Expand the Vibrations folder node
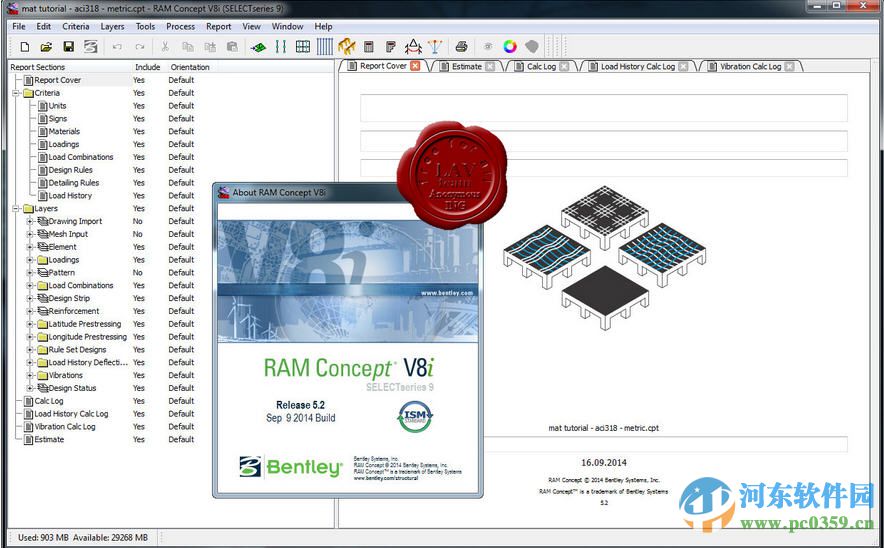This screenshot has height=548, width=884. pos(30,375)
